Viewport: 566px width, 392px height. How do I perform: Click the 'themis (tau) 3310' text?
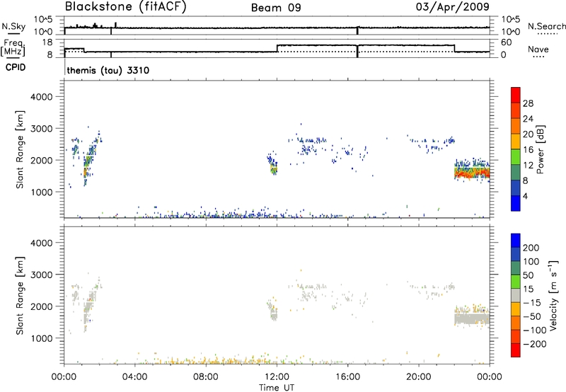(x=108, y=70)
